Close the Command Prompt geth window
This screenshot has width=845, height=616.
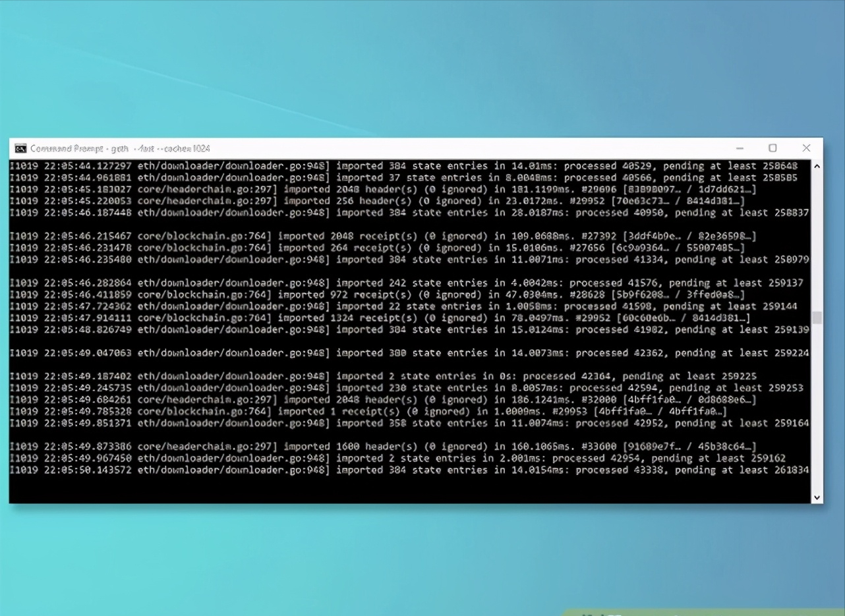pos(806,148)
